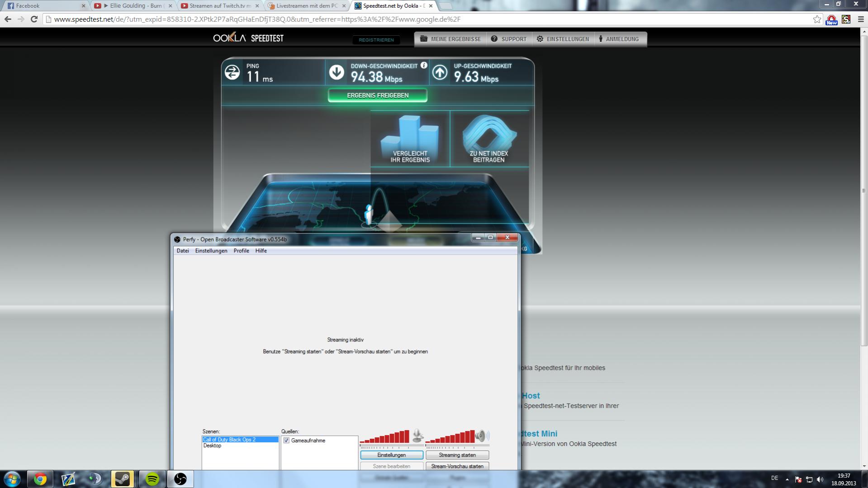Click the stylus notes taskbar icon
This screenshot has width=868, height=488.
[x=68, y=479]
